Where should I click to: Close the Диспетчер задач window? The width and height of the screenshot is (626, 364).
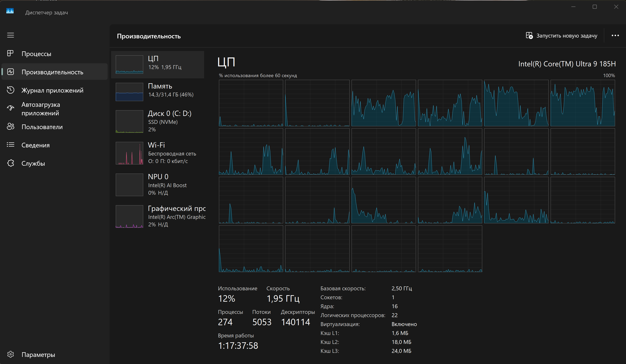point(616,7)
